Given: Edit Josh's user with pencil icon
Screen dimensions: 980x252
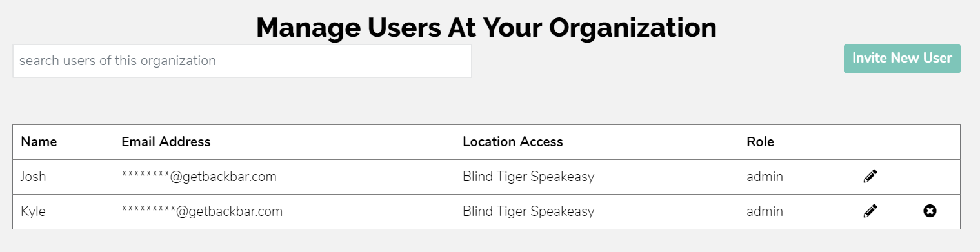Looking at the screenshot, I should tap(870, 176).
